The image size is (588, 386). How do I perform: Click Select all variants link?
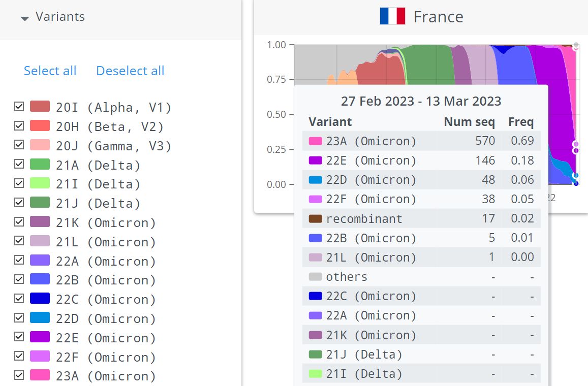pos(50,71)
